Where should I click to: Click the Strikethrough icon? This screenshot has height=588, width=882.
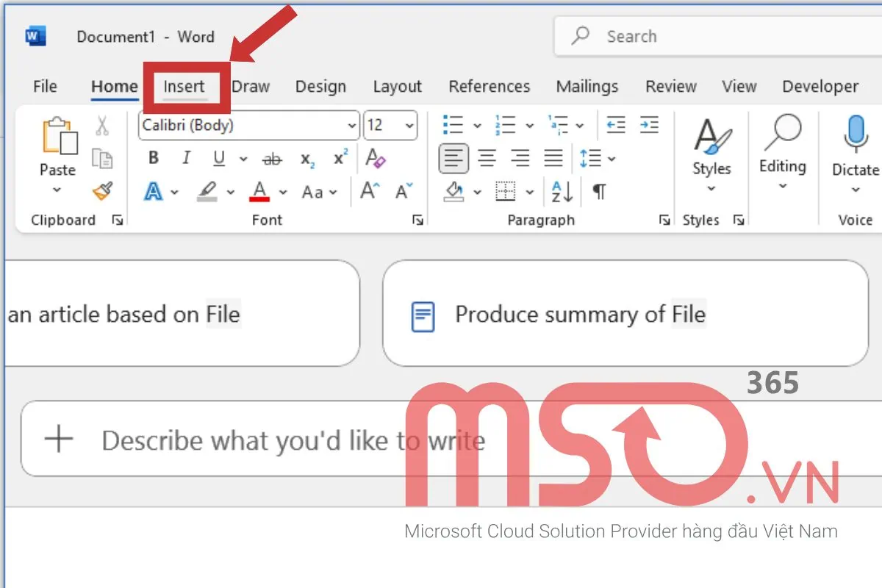[271, 158]
